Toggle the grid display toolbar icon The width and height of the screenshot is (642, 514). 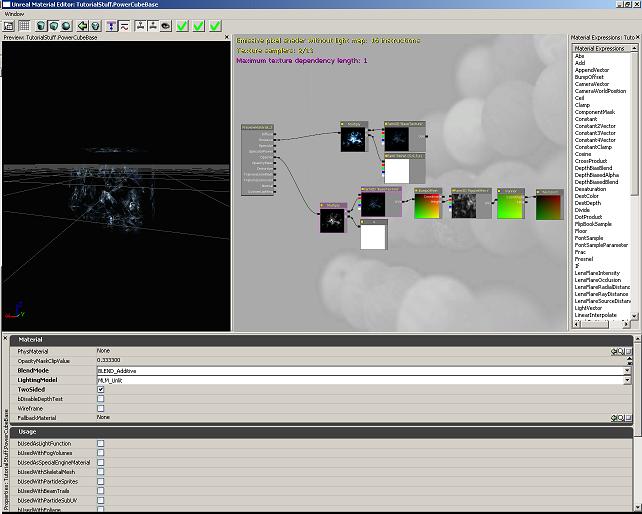pos(24,26)
